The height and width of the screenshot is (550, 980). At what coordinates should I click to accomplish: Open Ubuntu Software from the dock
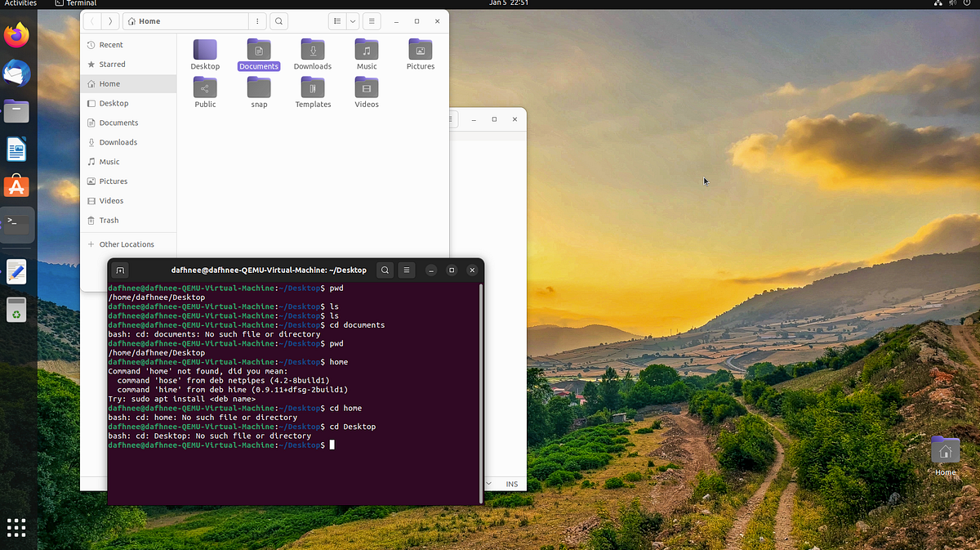16,186
